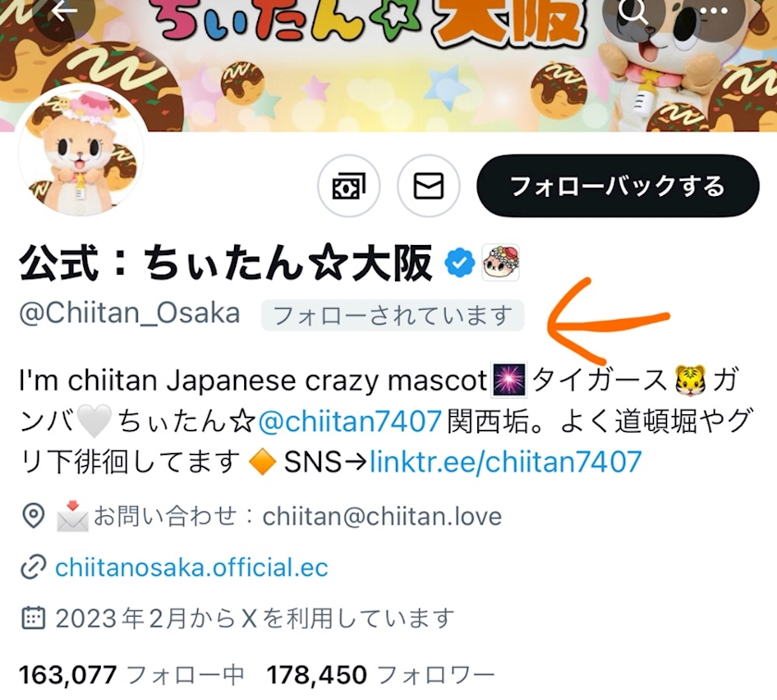Tap the tip money banknote icon

pyautogui.click(x=349, y=186)
